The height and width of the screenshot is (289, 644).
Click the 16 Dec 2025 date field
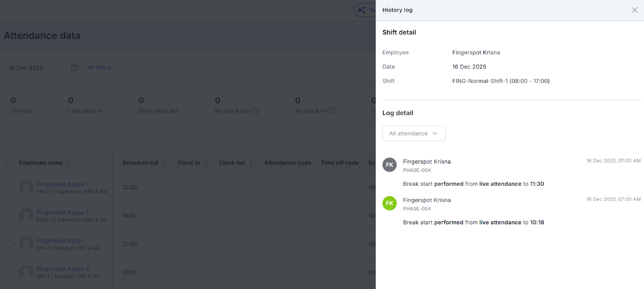click(36, 68)
